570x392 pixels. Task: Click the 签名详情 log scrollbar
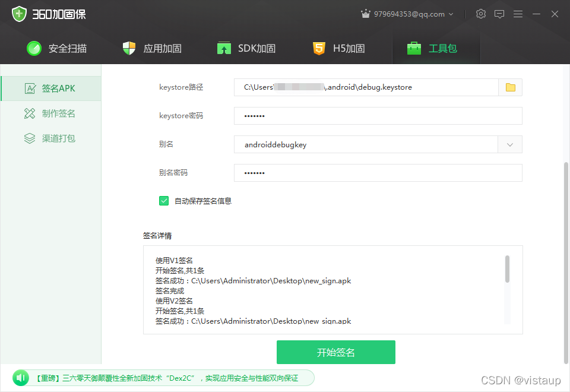(x=507, y=269)
